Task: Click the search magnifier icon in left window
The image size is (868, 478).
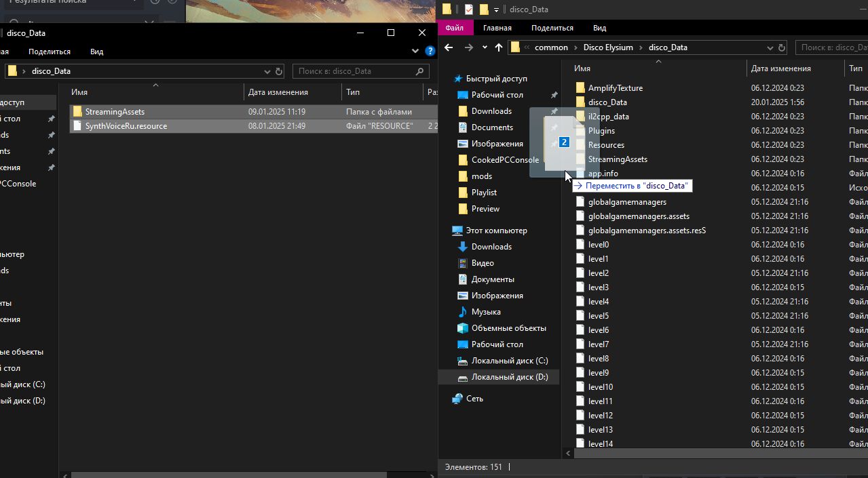Action: click(x=420, y=71)
